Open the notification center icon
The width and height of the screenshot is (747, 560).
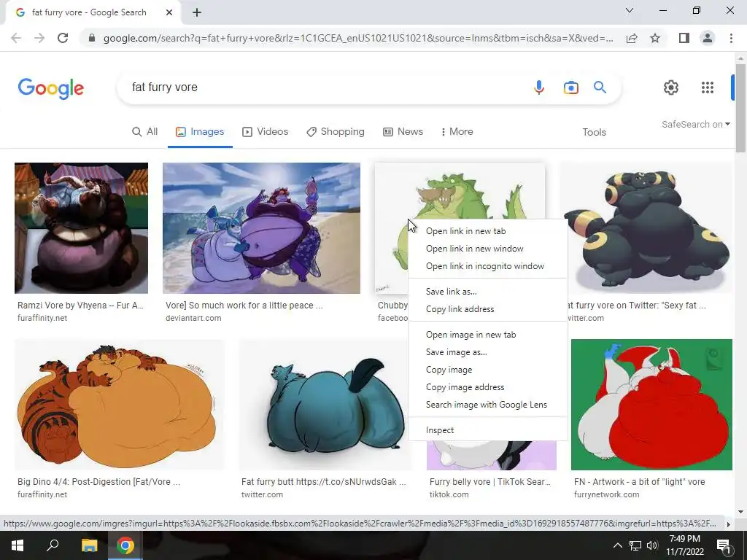[724, 546]
